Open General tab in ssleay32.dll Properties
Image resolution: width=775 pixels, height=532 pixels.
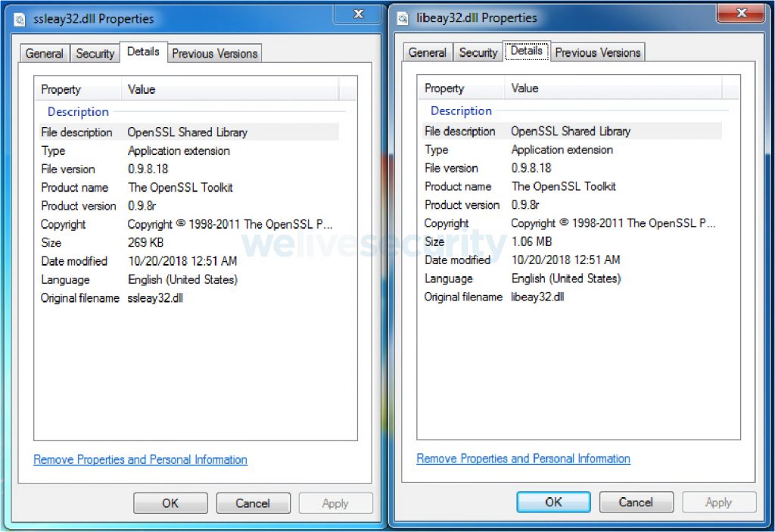point(45,54)
